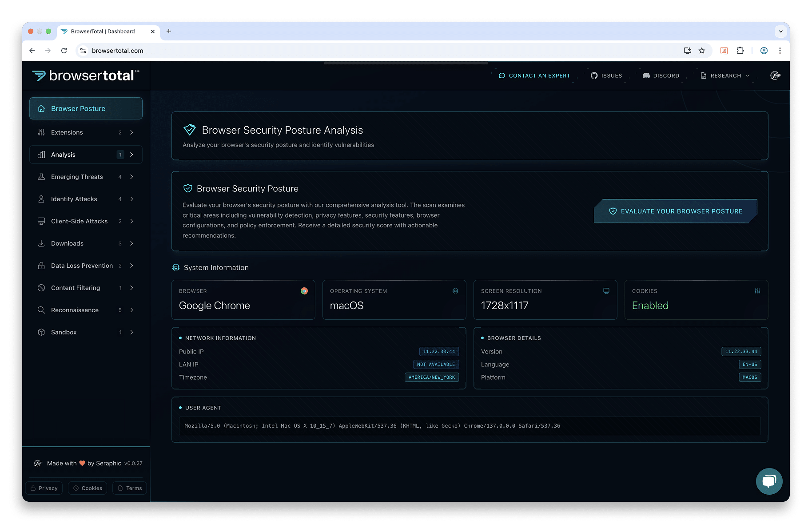Click the monitor icon on Screen Resolution card
The image size is (812, 524).
click(606, 291)
